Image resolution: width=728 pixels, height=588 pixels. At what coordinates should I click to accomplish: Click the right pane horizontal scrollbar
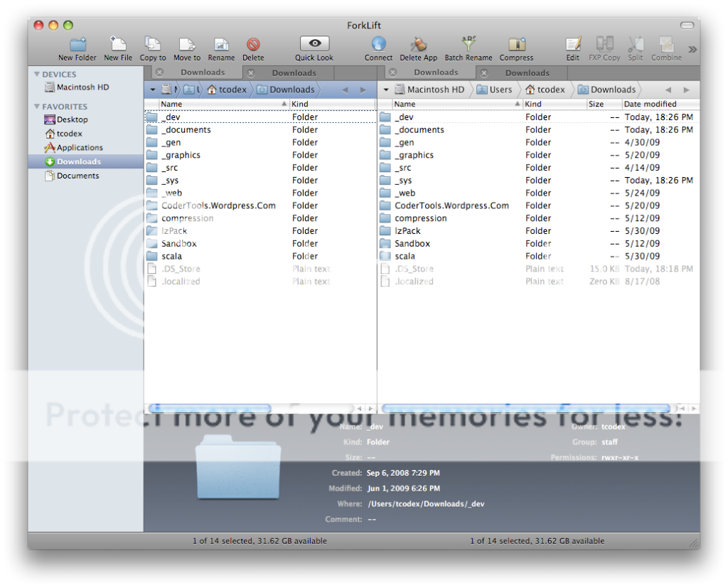[x=526, y=408]
